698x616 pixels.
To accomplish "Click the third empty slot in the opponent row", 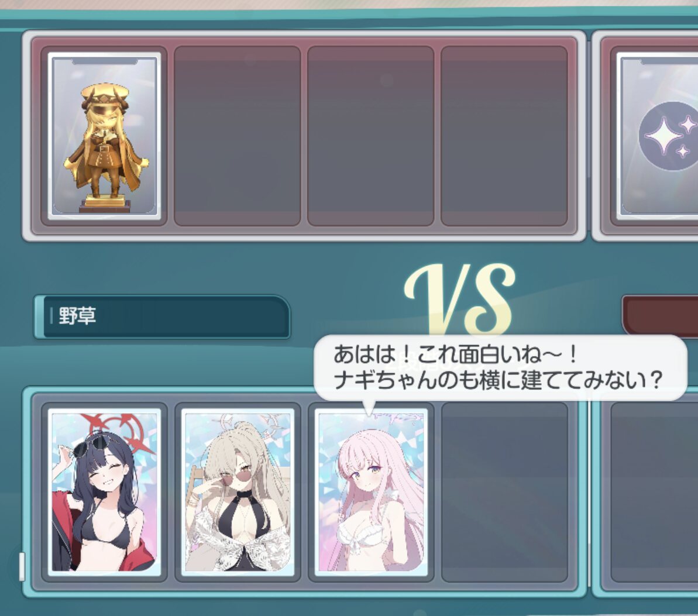I will point(371,136).
